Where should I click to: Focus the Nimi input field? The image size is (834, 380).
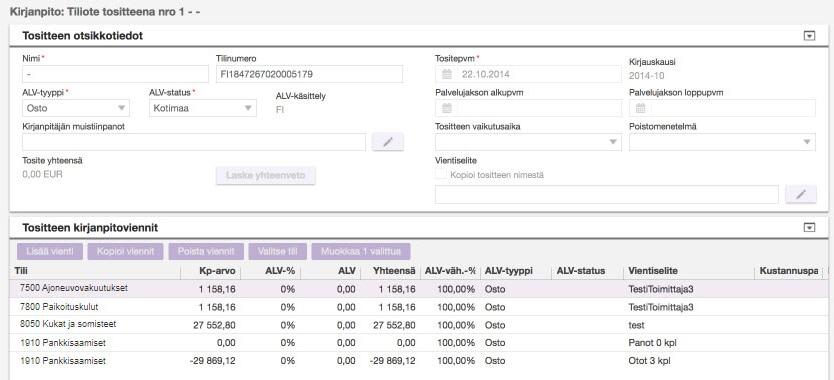(x=115, y=75)
